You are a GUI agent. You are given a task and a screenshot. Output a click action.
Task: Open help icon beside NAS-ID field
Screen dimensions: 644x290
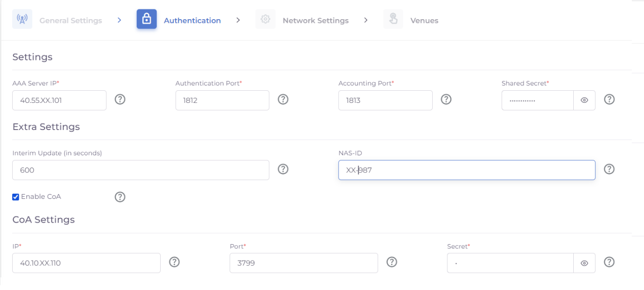point(609,169)
